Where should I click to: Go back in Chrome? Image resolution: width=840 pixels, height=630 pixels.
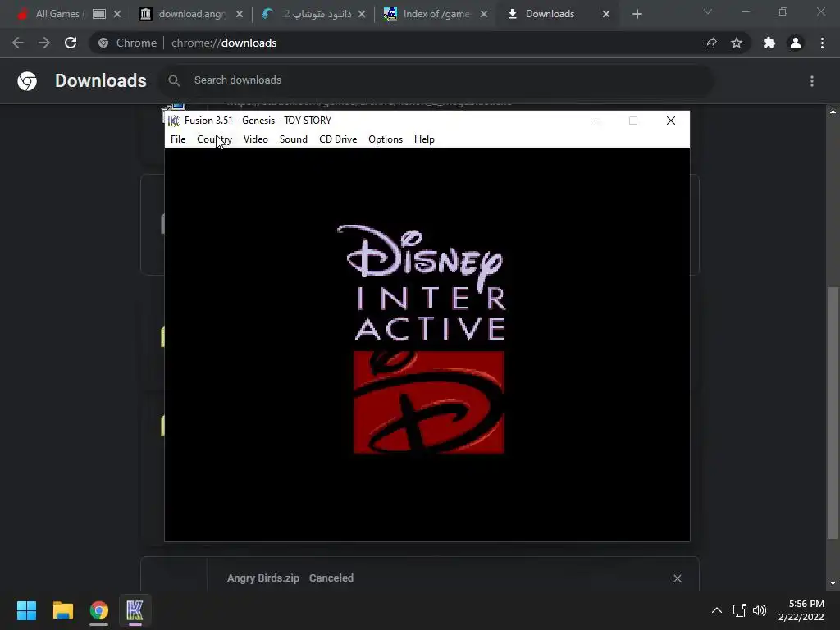click(18, 43)
